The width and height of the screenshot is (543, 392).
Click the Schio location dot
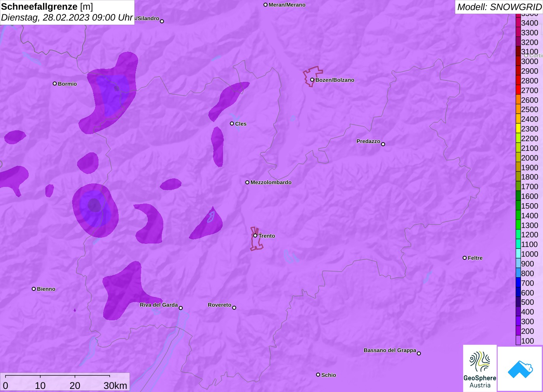(x=318, y=375)
